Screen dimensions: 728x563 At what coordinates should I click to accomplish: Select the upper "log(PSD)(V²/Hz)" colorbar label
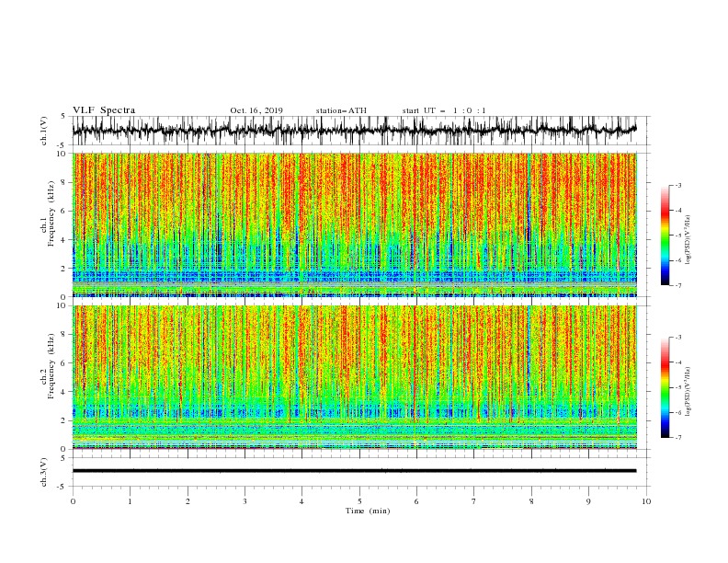tap(688, 240)
